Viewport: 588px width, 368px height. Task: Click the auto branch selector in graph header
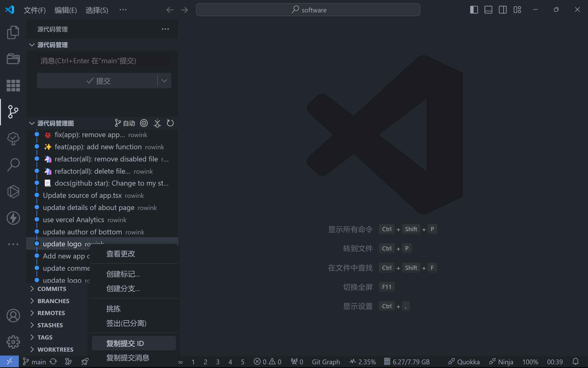pyautogui.click(x=125, y=123)
